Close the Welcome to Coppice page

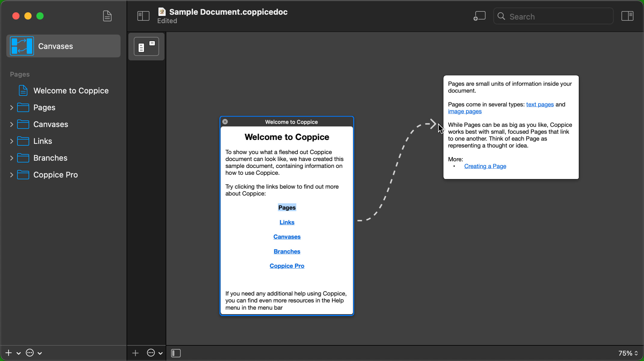[x=225, y=122]
